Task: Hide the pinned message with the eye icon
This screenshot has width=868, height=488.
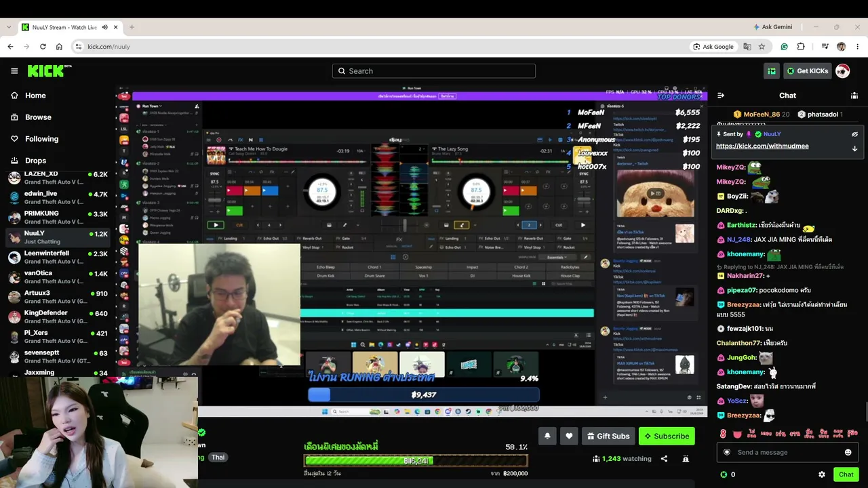Action: pos(854,134)
